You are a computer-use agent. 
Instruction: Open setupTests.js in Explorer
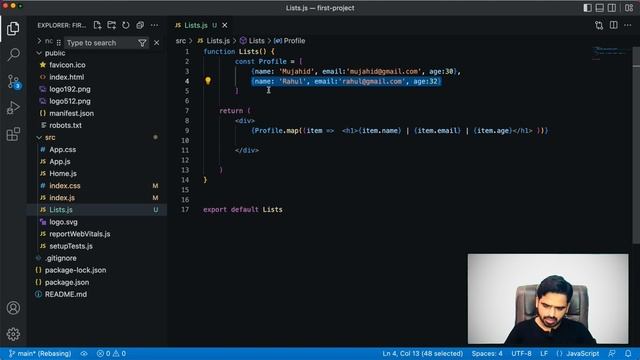click(71, 246)
